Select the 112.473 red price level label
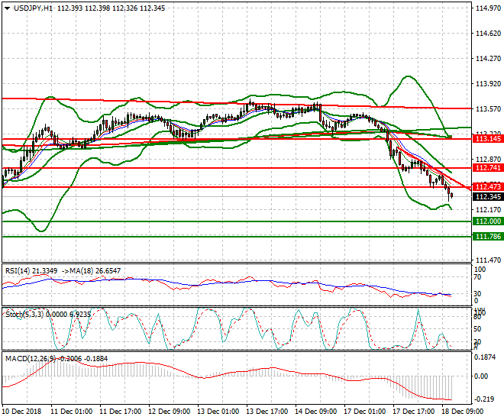This screenshot has width=504, height=420. coord(488,186)
